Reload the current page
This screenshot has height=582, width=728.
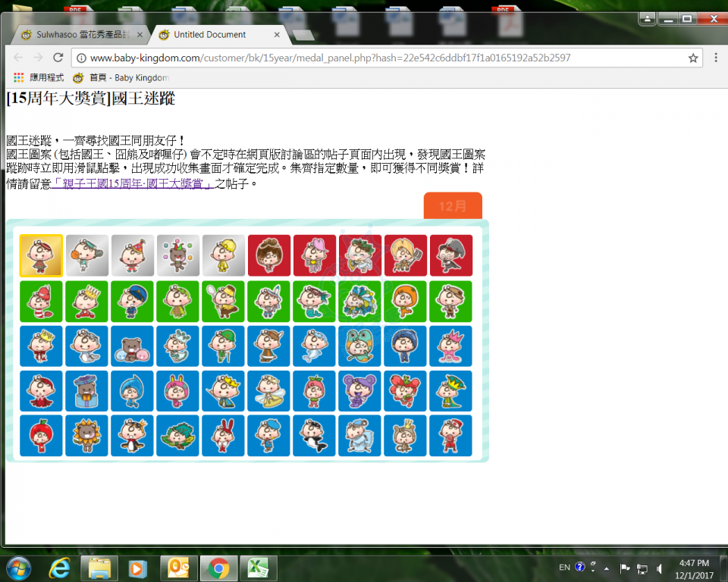58,58
